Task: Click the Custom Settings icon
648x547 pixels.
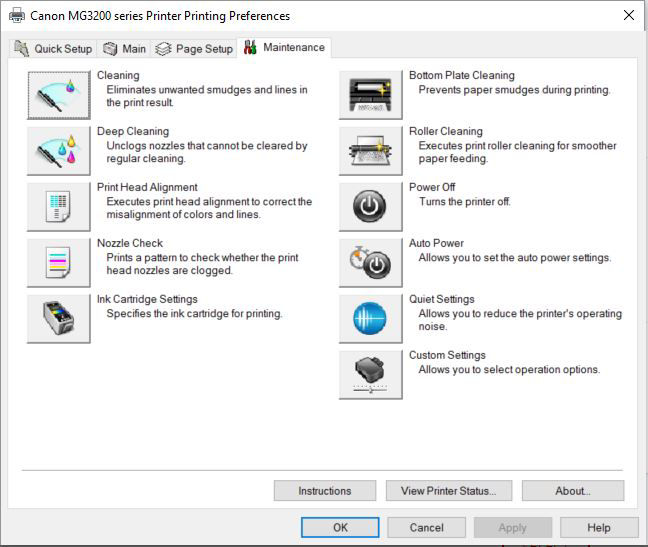Action: [x=370, y=375]
